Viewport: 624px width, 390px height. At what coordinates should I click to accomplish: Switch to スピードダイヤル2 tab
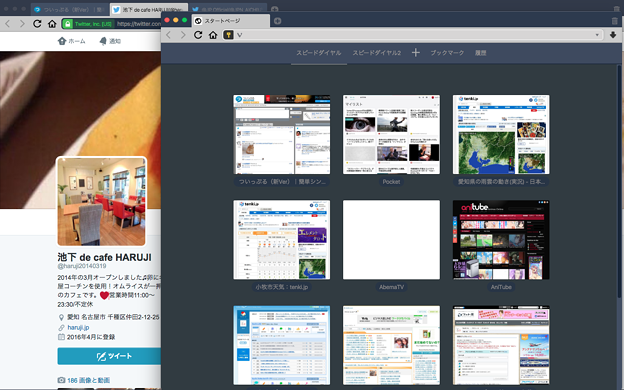point(376,53)
